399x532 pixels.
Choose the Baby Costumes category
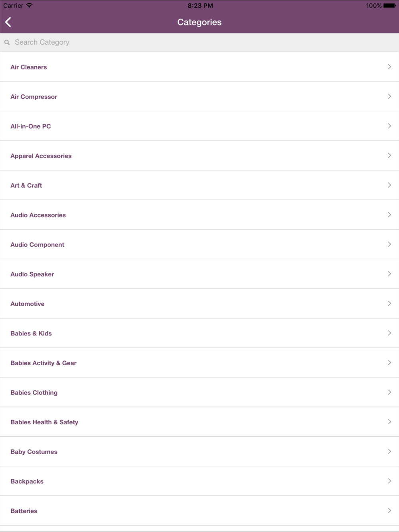point(199,451)
